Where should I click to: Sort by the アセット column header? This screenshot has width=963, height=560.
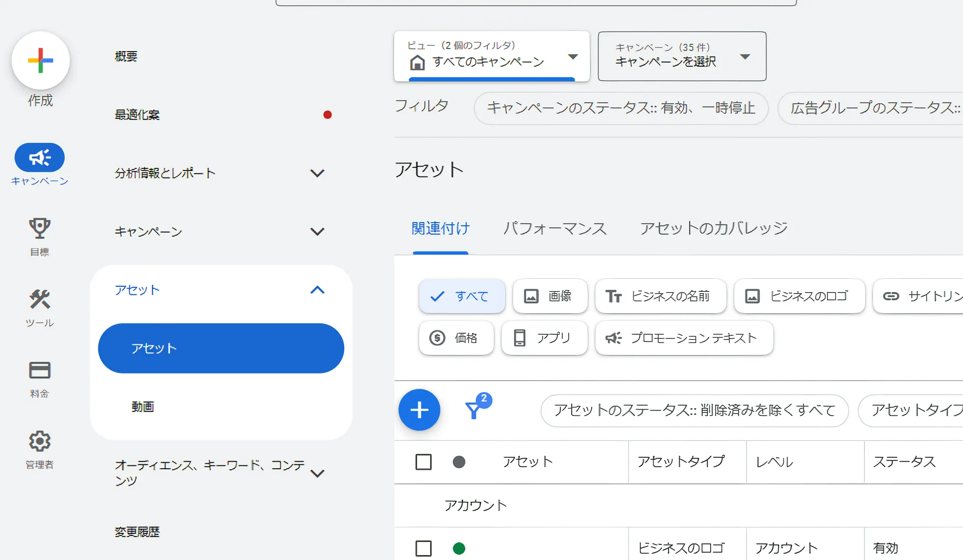point(528,462)
